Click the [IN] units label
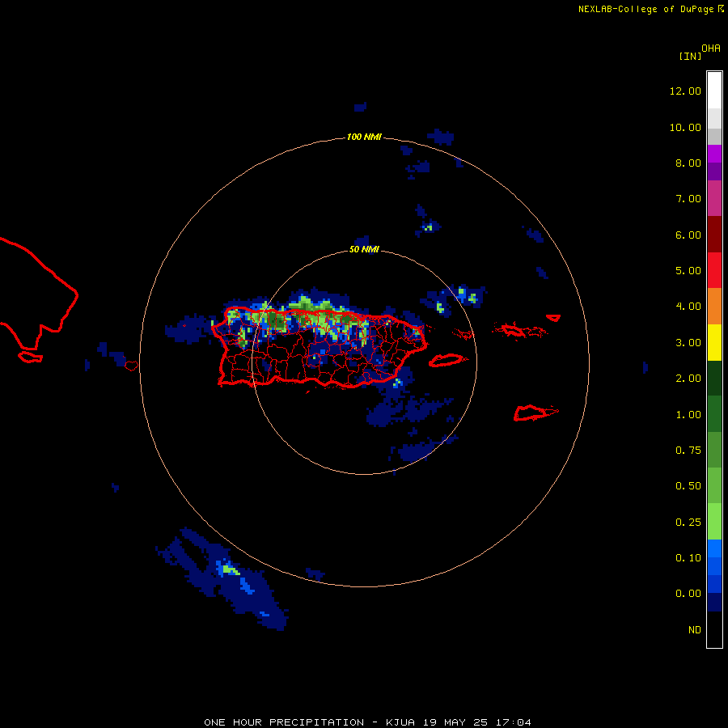Viewport: 728px width, 728px height. (x=690, y=56)
